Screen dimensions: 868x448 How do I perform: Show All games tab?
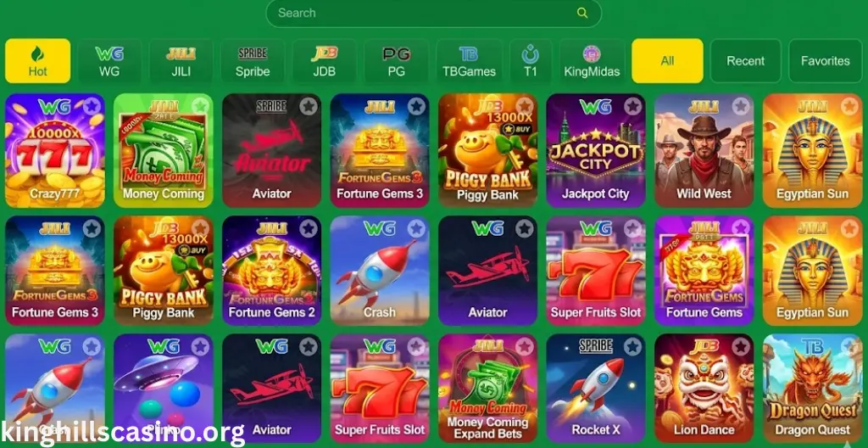point(667,61)
